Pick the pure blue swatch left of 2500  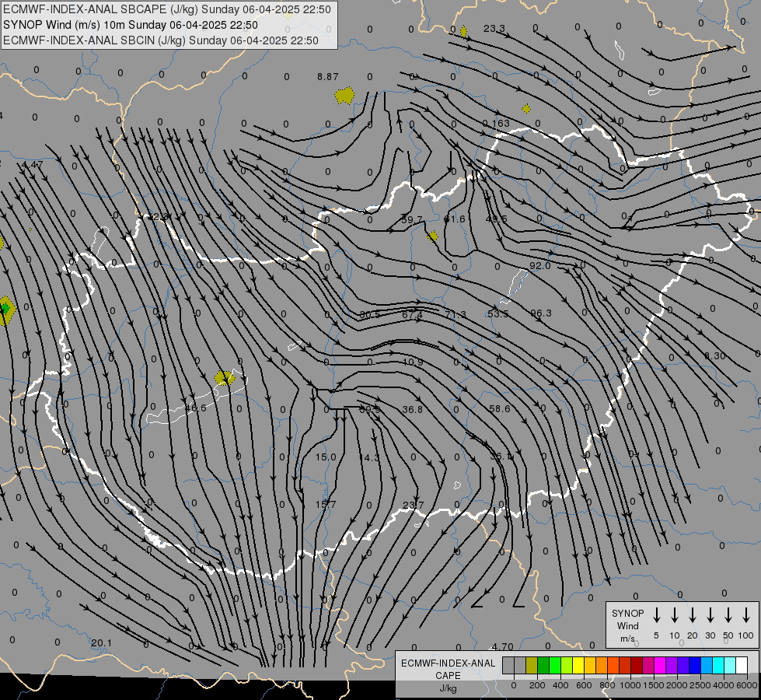[695, 666]
